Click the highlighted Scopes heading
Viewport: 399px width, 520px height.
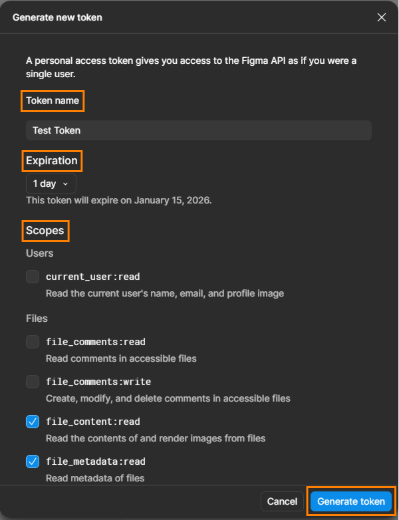pyautogui.click(x=45, y=231)
